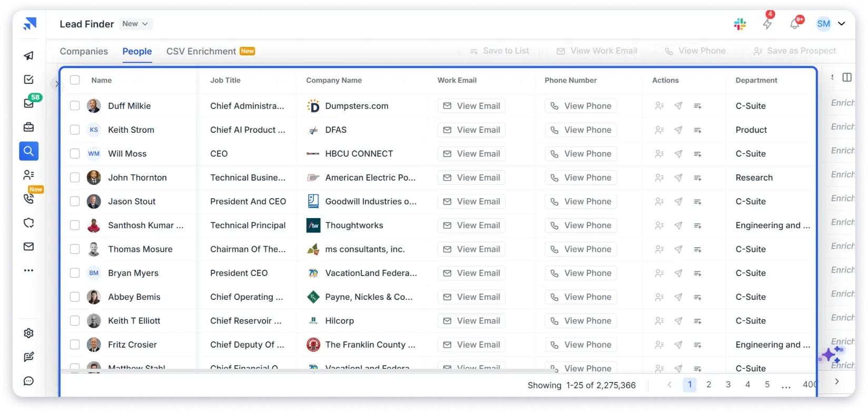Click Save as Prospect in the toolbar
This screenshot has height=412, width=868.
click(x=795, y=51)
